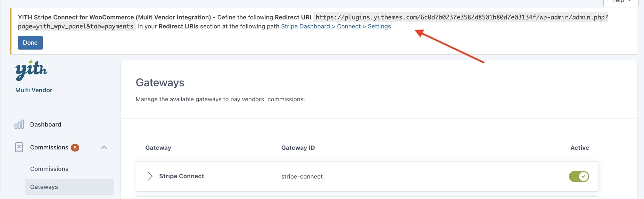Collapse the Commissions submenu with the caret

(x=104, y=147)
